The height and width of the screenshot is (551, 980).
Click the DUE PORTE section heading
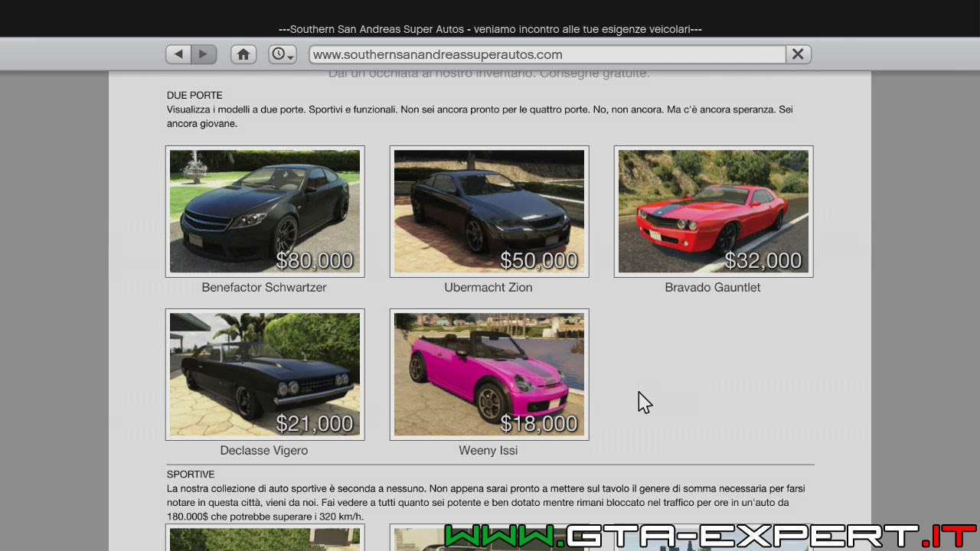tap(194, 96)
